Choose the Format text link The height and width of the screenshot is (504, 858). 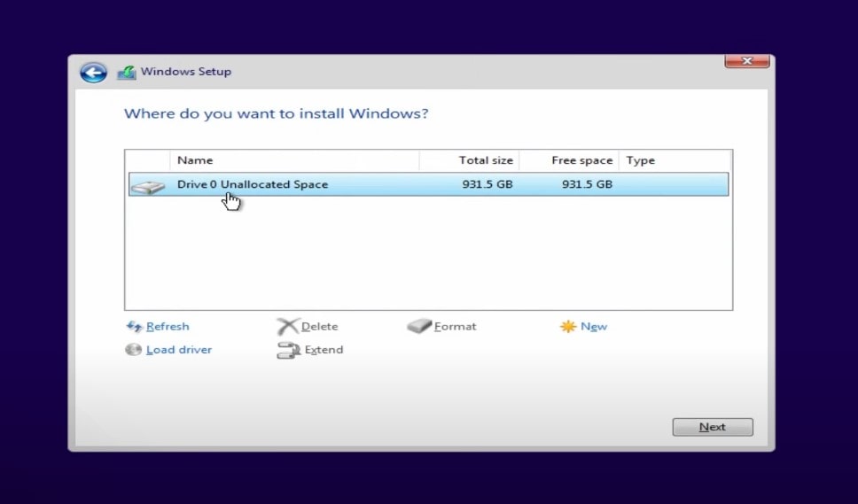coord(456,327)
